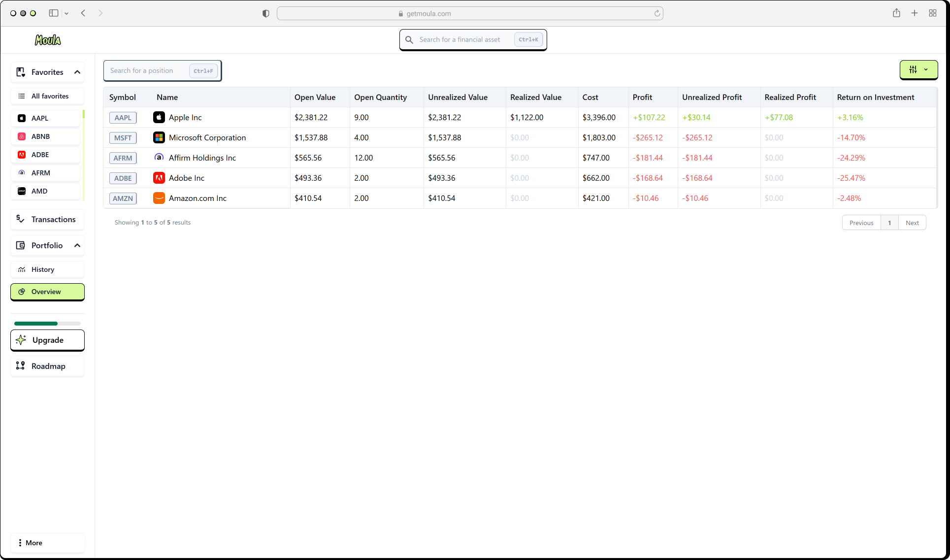Sort by Return on Investment column header
Image resolution: width=950 pixels, height=560 pixels.
[x=875, y=98]
